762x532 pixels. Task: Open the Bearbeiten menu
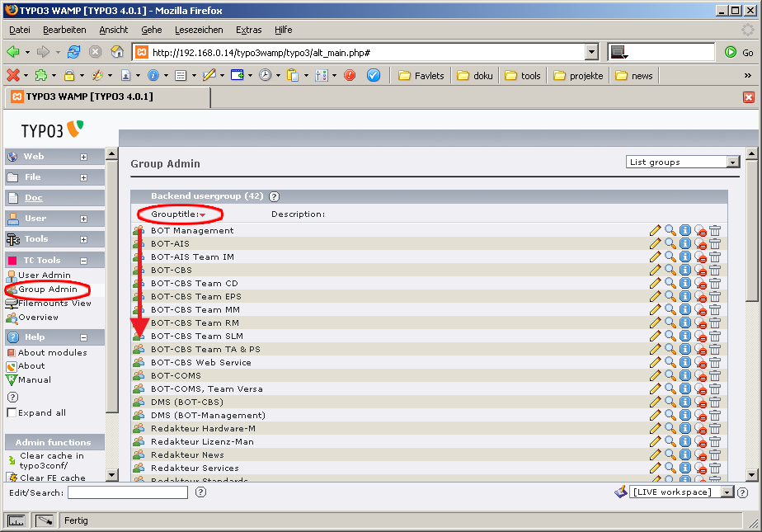(64, 30)
